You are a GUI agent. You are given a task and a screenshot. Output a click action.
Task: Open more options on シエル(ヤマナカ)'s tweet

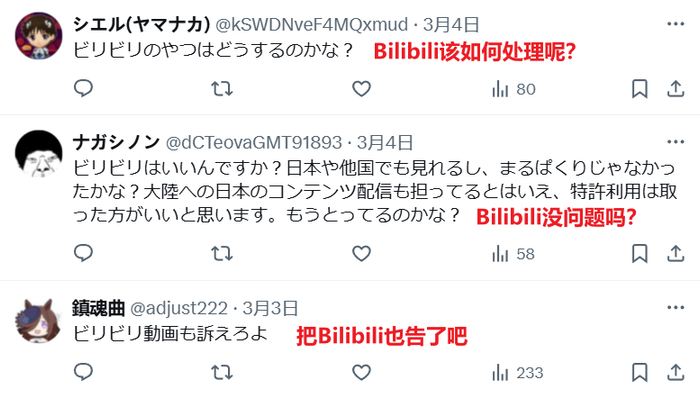point(675,24)
